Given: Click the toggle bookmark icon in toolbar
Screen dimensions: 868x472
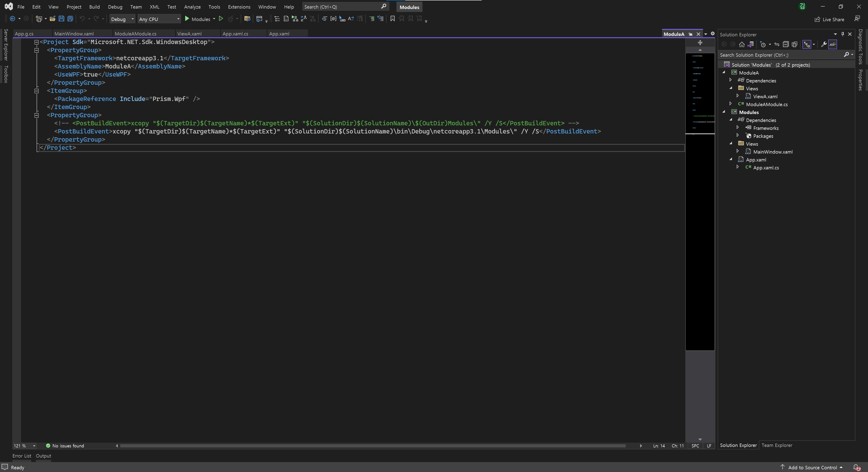Looking at the screenshot, I should click(392, 19).
